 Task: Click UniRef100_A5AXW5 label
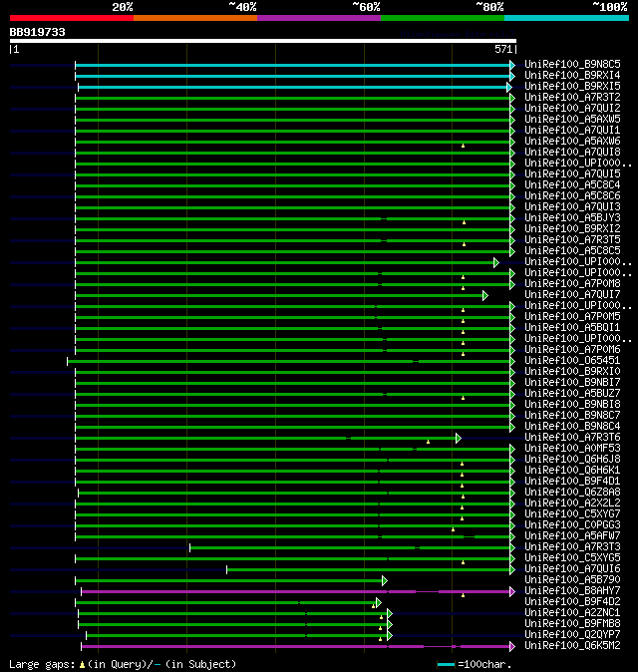572,119
